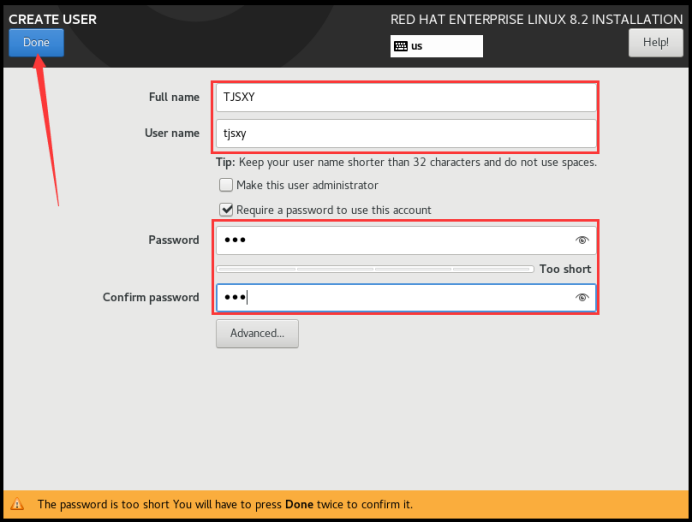Screen dimensions: 692x523
Task: Show password with Password field eye icon
Action: coord(582,240)
